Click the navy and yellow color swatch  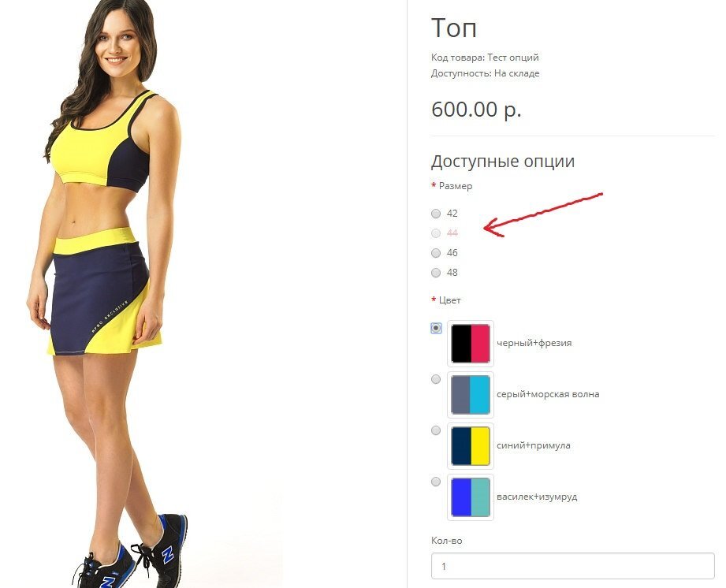pos(471,446)
